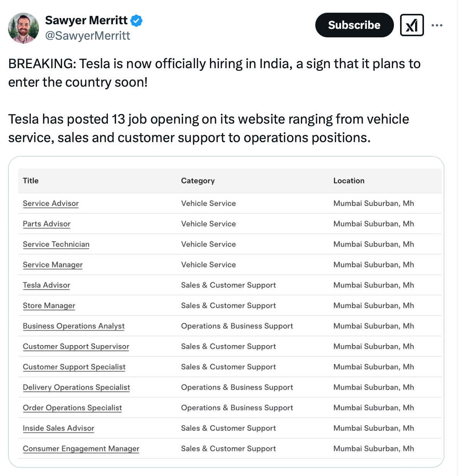Open the Delivery Operations Specialist job

[x=76, y=387]
